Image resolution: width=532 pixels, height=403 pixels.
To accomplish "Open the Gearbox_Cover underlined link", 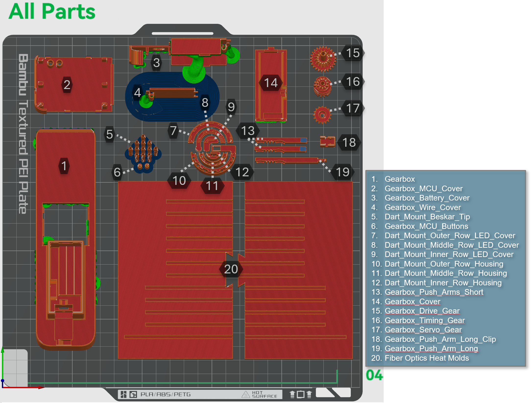I will pos(412,302).
